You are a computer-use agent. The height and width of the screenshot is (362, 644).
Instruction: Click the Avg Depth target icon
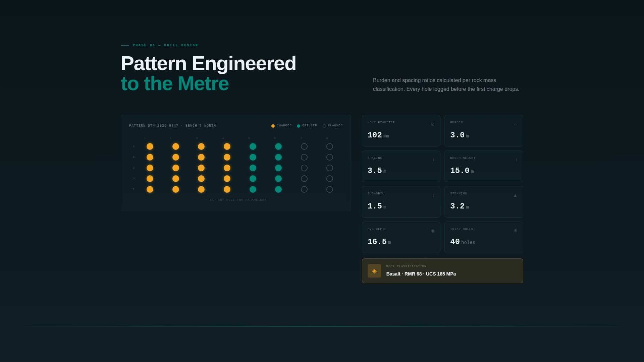(432, 231)
